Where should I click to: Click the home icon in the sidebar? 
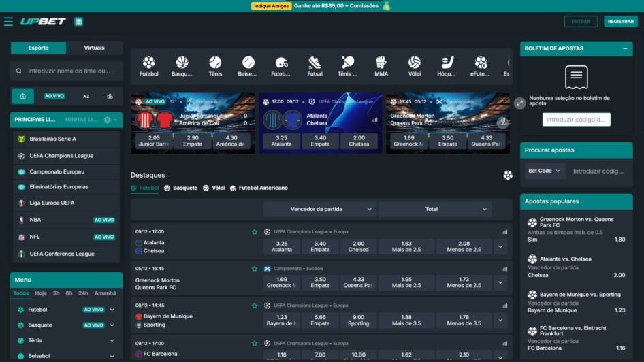(x=22, y=96)
